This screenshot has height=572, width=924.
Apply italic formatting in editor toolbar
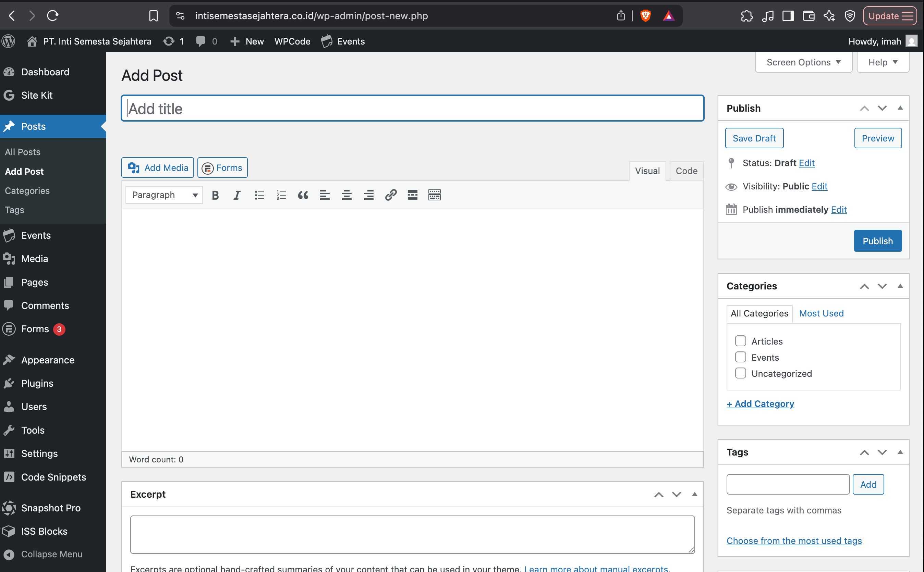(x=237, y=195)
